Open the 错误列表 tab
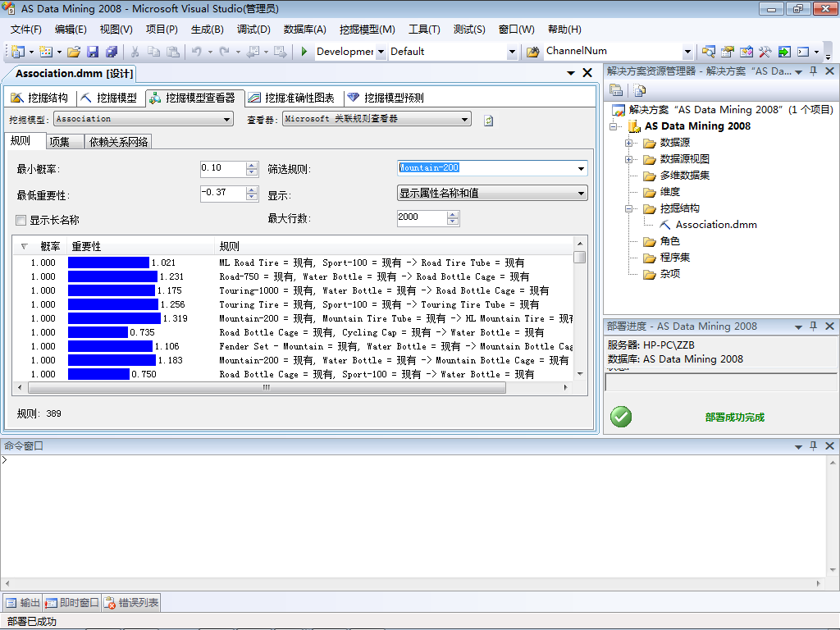Screen dimensions: 840x630 click(x=131, y=603)
